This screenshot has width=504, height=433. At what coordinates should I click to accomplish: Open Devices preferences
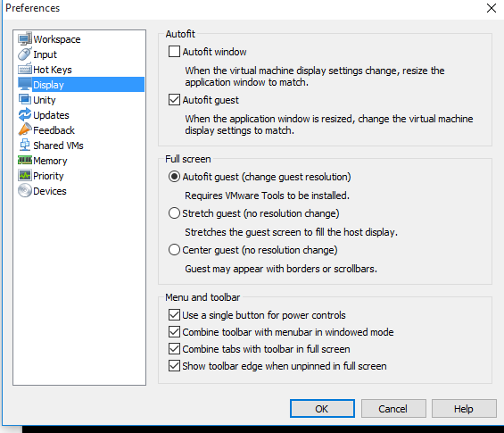click(50, 191)
